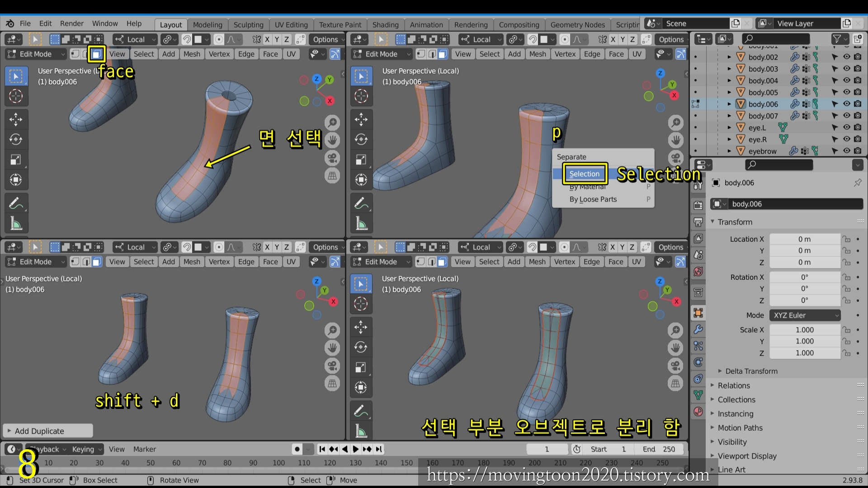Toggle render camera icon for eye.R

(x=858, y=139)
